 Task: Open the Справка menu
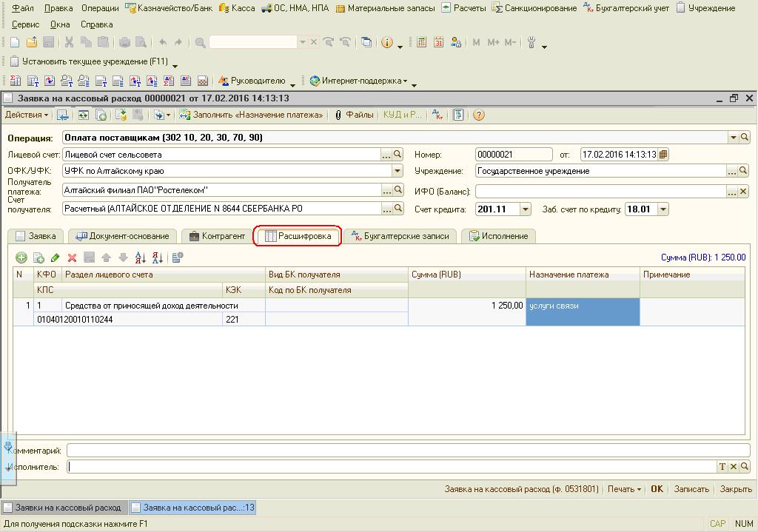(x=97, y=24)
